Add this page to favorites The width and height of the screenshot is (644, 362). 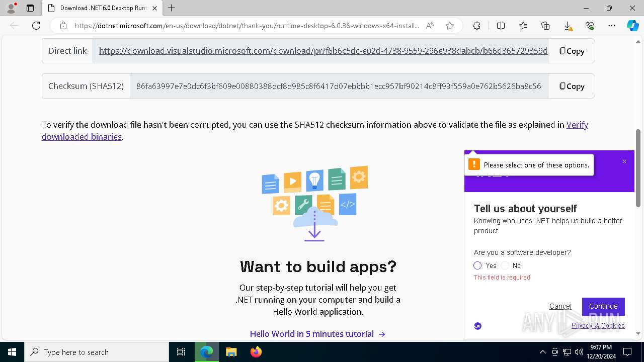point(450,26)
